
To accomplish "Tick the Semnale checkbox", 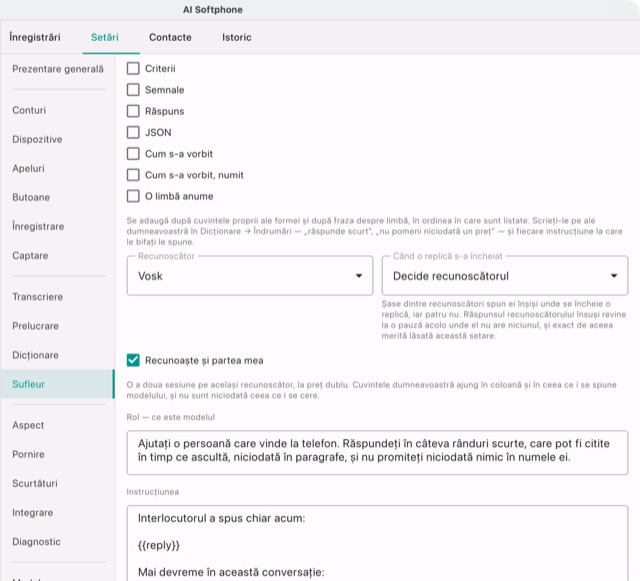I will click(133, 89).
